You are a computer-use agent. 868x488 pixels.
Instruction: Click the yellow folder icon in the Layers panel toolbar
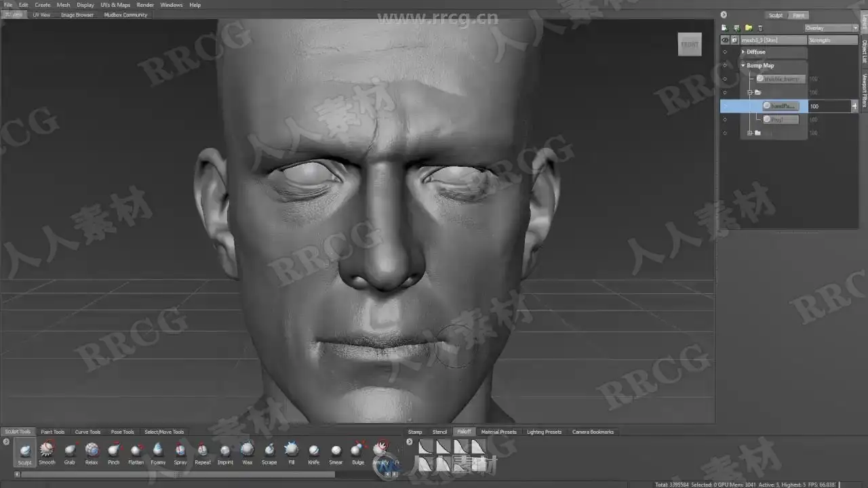(749, 28)
